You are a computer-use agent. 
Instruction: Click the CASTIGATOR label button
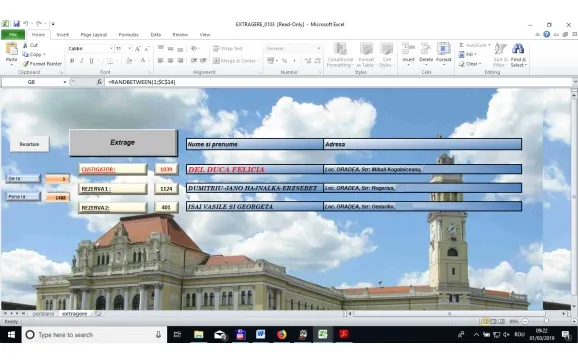pyautogui.click(x=113, y=169)
